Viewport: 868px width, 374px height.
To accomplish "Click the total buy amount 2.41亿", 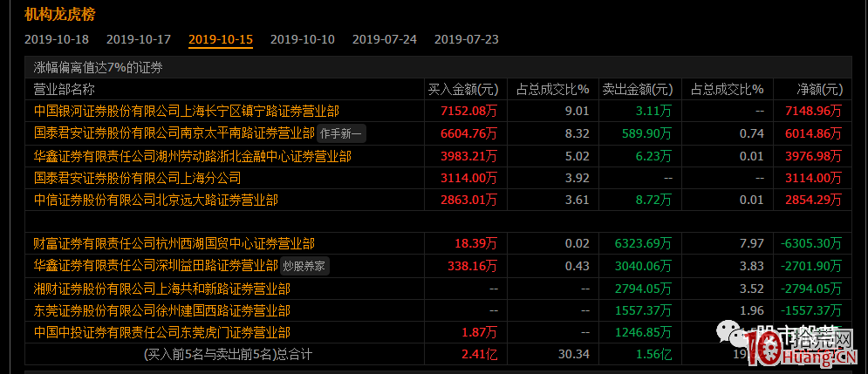I will [x=479, y=355].
